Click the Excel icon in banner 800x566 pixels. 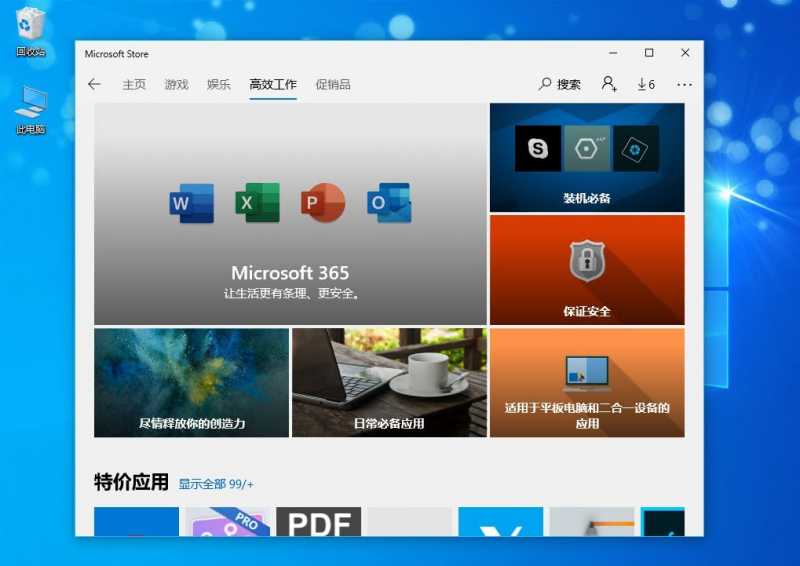click(258, 203)
